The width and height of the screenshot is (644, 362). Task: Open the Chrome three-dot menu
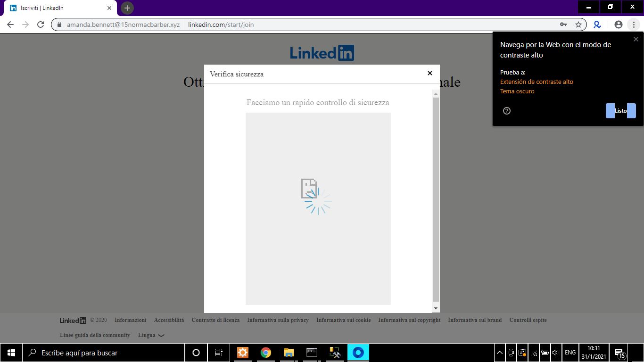pyautogui.click(x=634, y=25)
